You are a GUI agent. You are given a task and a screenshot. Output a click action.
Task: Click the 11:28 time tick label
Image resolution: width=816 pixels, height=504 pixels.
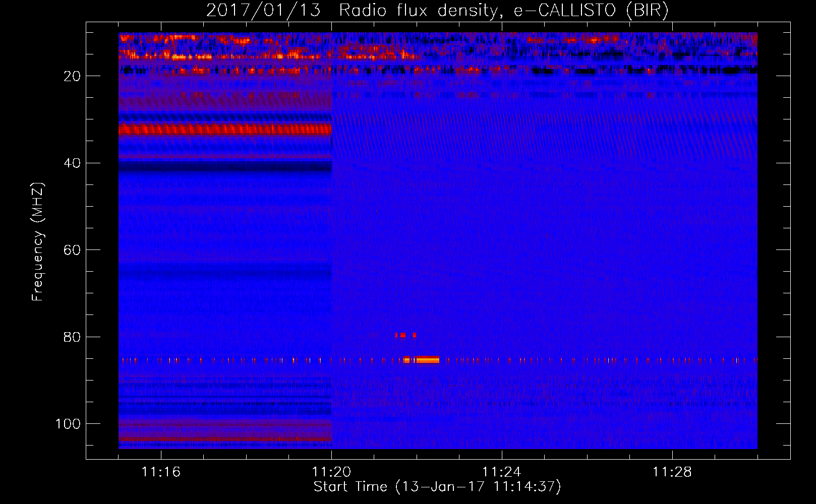click(672, 472)
